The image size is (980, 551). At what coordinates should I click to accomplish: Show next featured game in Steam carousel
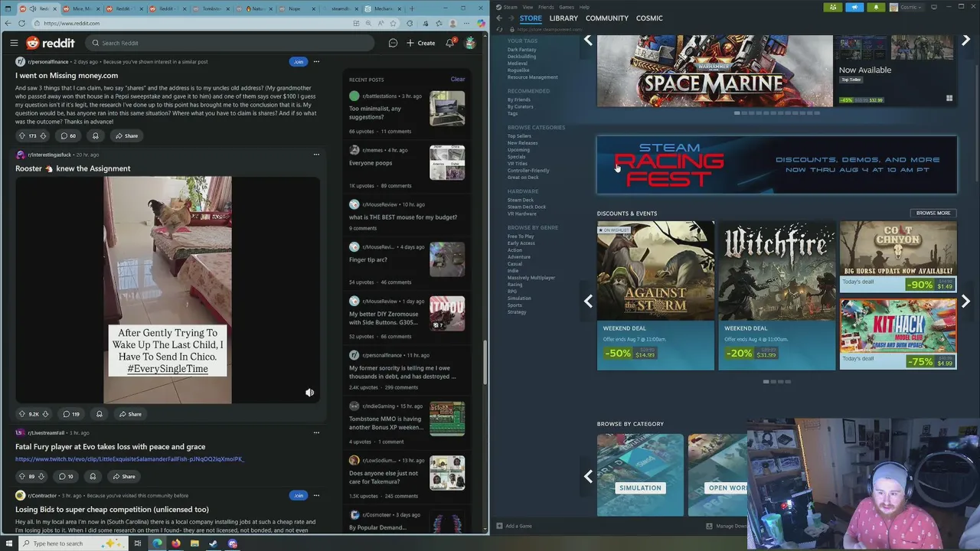(965, 40)
